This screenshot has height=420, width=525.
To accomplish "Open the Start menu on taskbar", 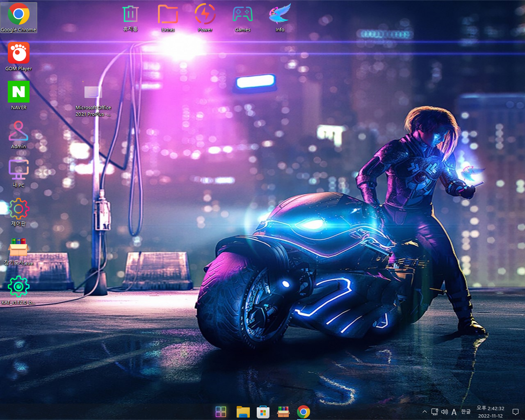I will coord(221,412).
